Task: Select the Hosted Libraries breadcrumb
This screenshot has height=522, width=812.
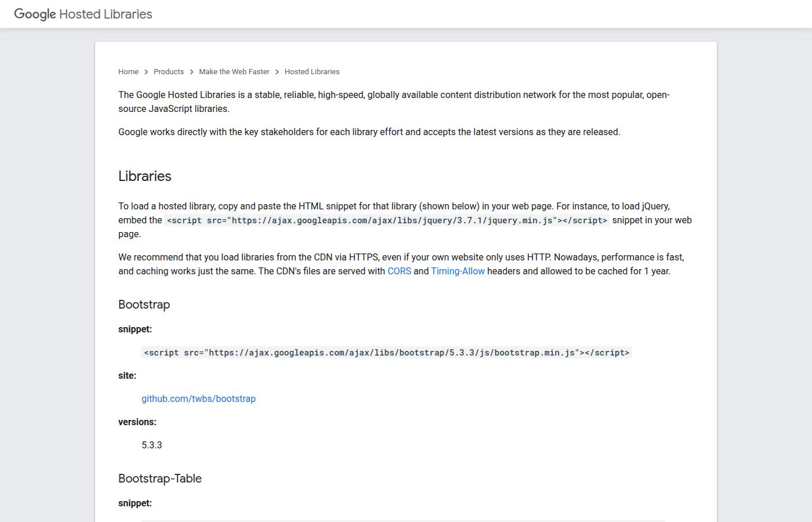Action: click(312, 72)
